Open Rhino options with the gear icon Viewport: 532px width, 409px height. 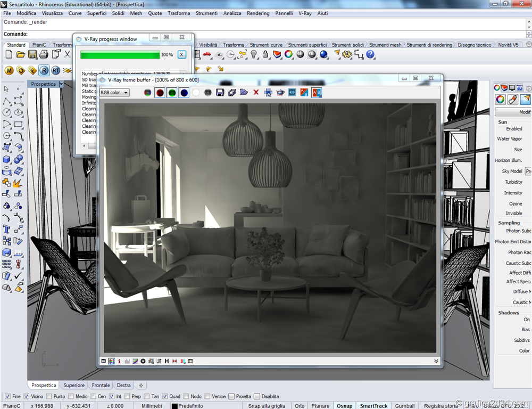click(x=347, y=54)
